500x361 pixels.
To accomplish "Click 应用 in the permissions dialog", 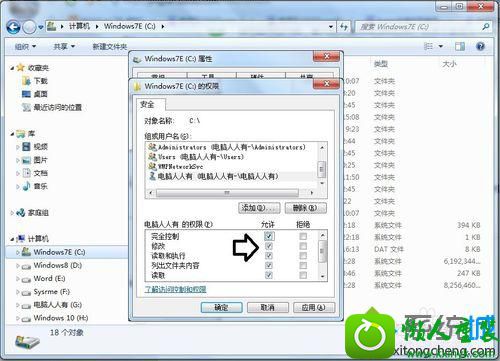I will (x=314, y=308).
